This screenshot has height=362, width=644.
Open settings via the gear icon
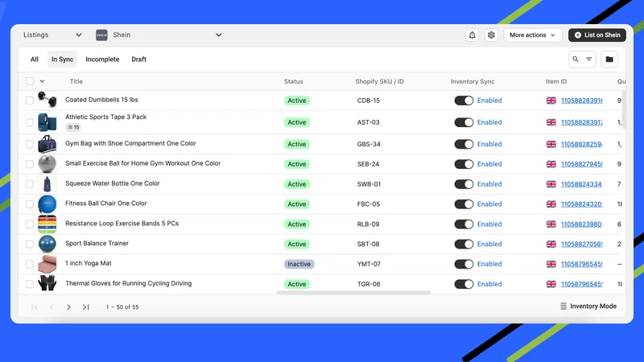coord(491,35)
